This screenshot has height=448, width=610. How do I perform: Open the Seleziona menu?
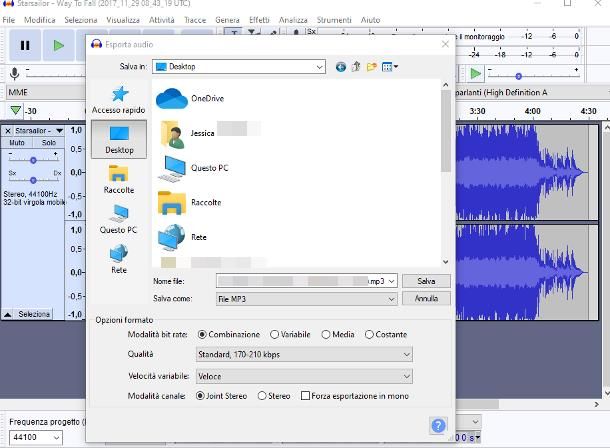click(x=81, y=20)
